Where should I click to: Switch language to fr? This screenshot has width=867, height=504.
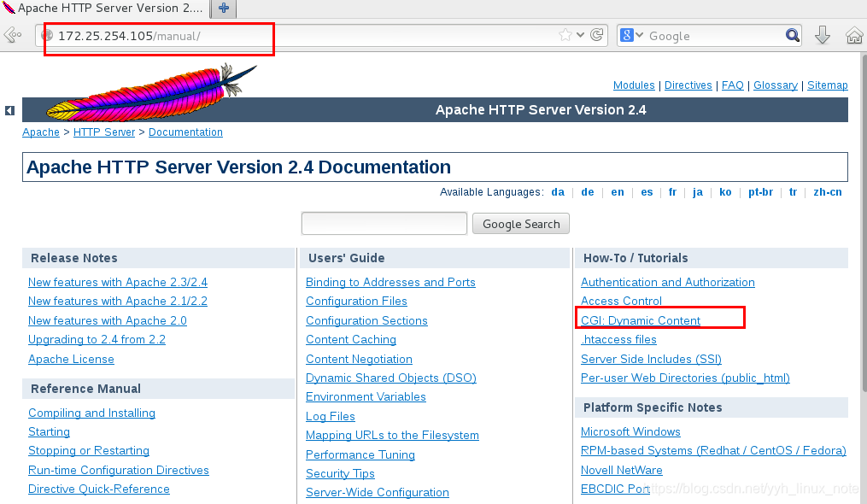[x=672, y=192]
